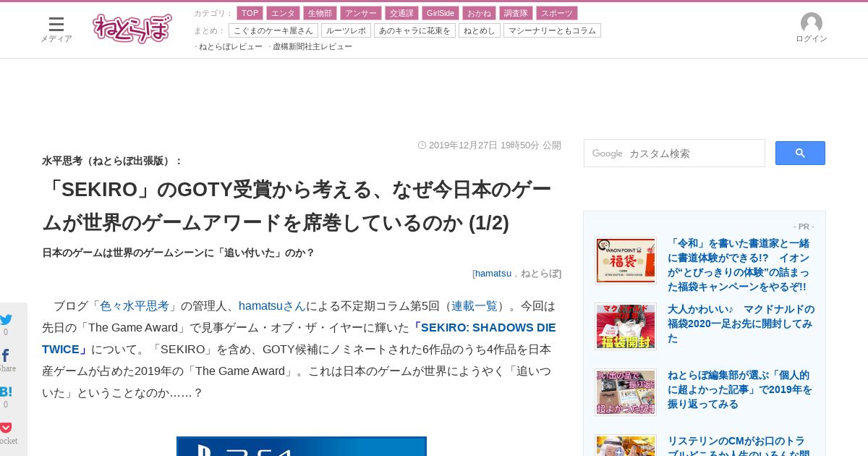Select the アンサー category tab

point(360,13)
